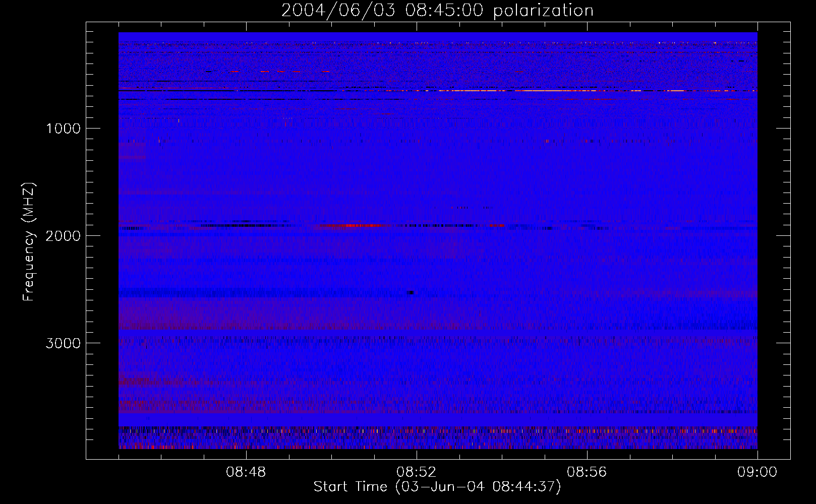This screenshot has width=816, height=504.
Task: Click the 09:00 time tick label
Action: point(757,472)
